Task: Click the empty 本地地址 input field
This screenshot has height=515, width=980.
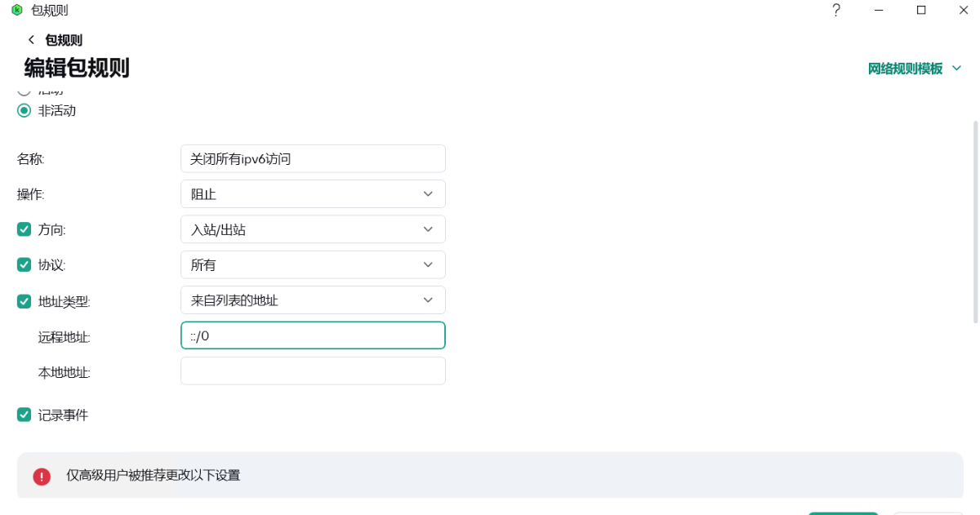Action: tap(313, 371)
